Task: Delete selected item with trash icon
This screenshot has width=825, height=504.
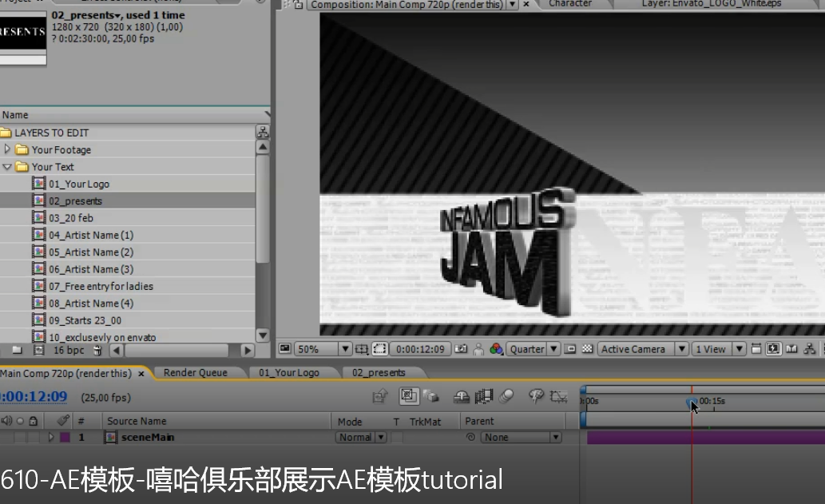Action: (97, 350)
